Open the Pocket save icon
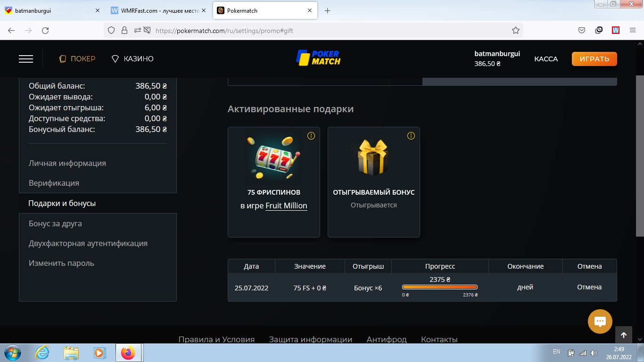The height and width of the screenshot is (362, 644). click(x=582, y=30)
